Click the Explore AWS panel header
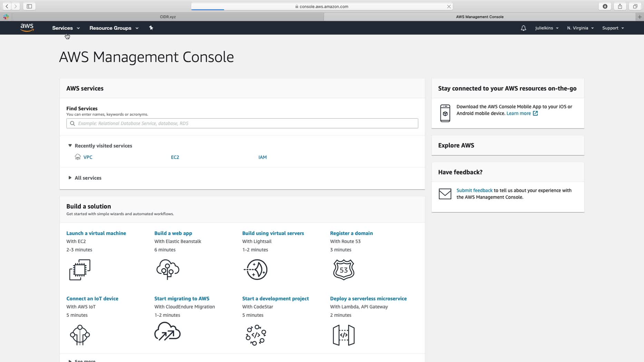 tap(508, 145)
